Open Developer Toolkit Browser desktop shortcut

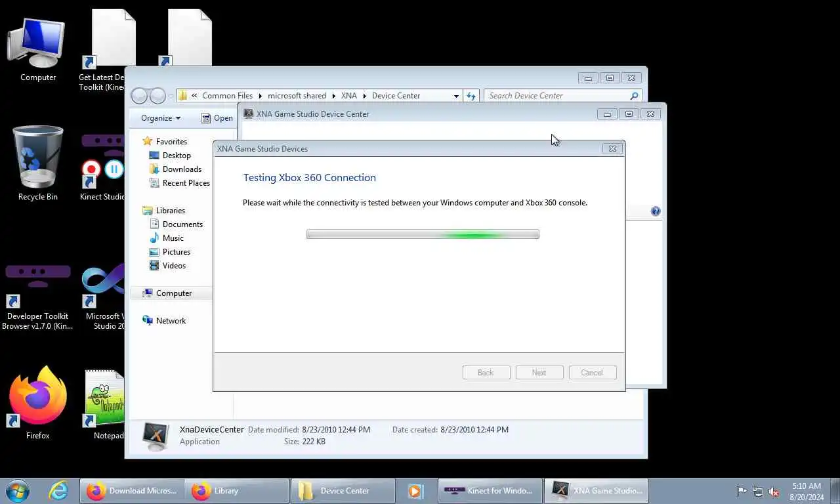pyautogui.click(x=37, y=295)
